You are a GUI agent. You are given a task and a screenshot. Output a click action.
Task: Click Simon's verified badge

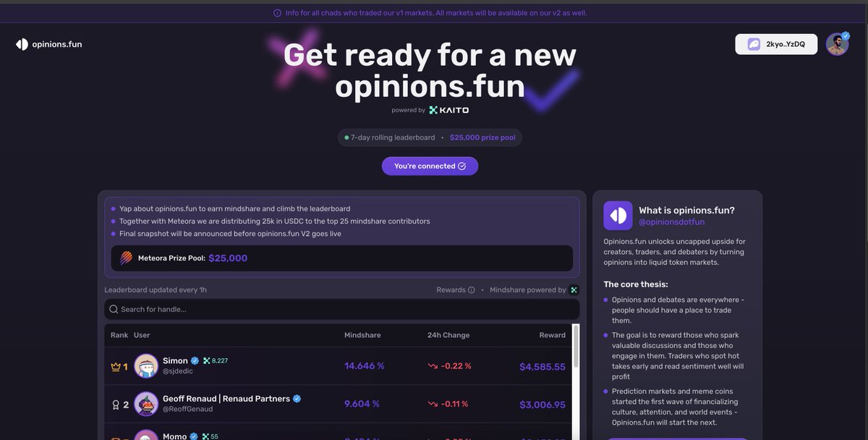point(195,360)
